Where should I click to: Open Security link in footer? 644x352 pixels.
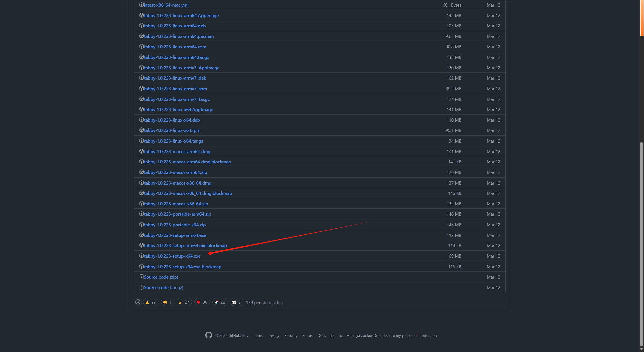pyautogui.click(x=291, y=336)
